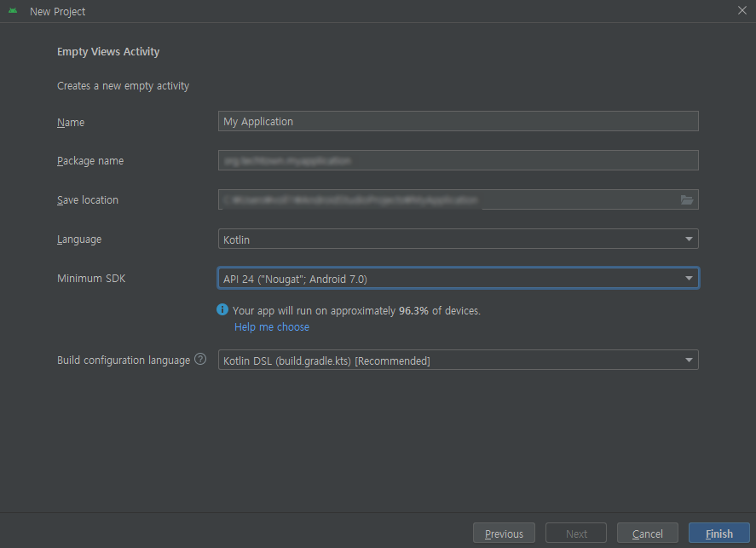Click the Android logo in the title bar
This screenshot has height=548, width=756.
point(13,11)
